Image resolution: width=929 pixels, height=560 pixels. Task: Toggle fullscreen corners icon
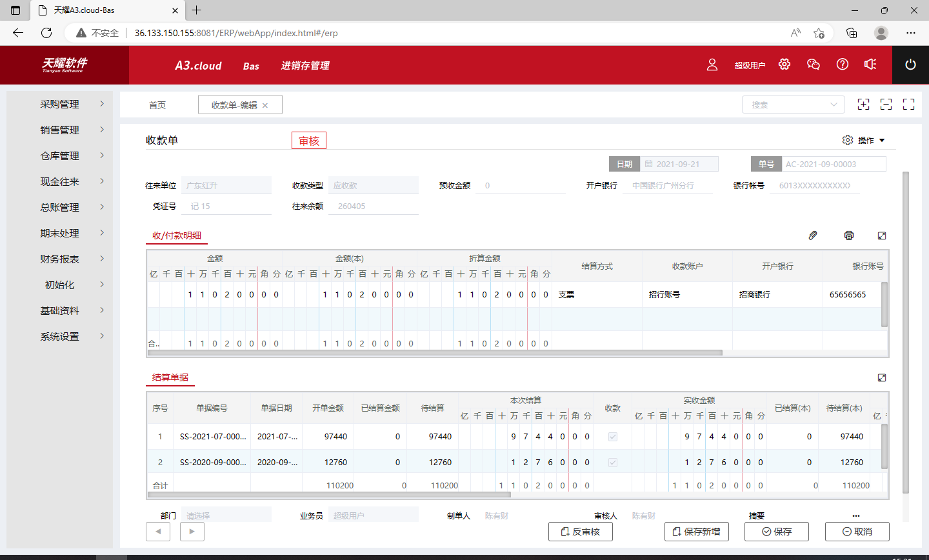click(x=909, y=105)
